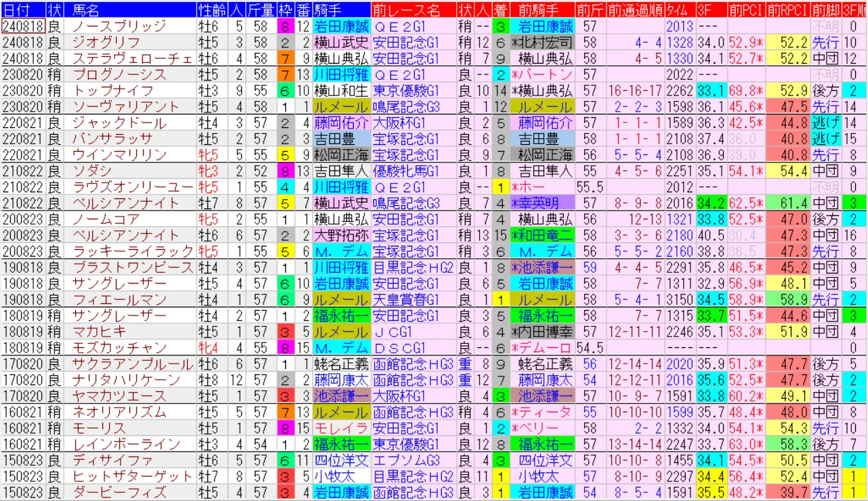Select horse name ダービーフィズ

(x=119, y=492)
